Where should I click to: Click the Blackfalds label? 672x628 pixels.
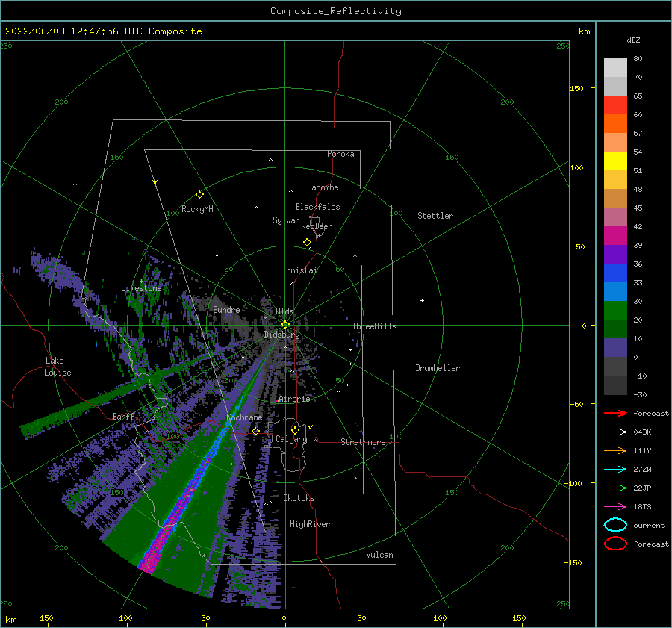click(x=317, y=207)
